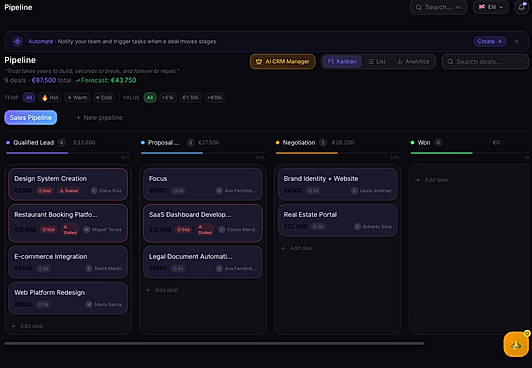Image resolution: width=532 pixels, height=368 pixels.
Task: Click the Qualified Lead purple progress bar
Action: (37, 153)
